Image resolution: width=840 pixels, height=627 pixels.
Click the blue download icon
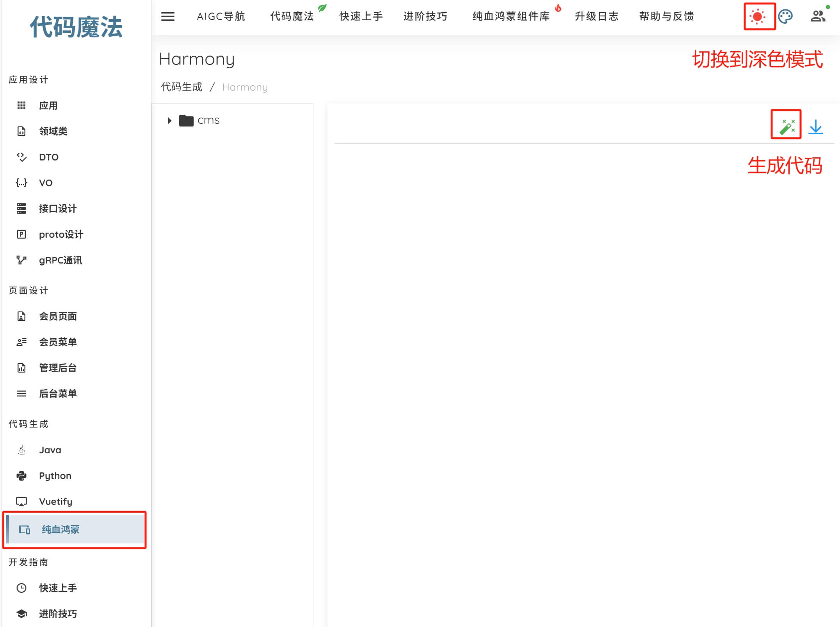pos(815,127)
